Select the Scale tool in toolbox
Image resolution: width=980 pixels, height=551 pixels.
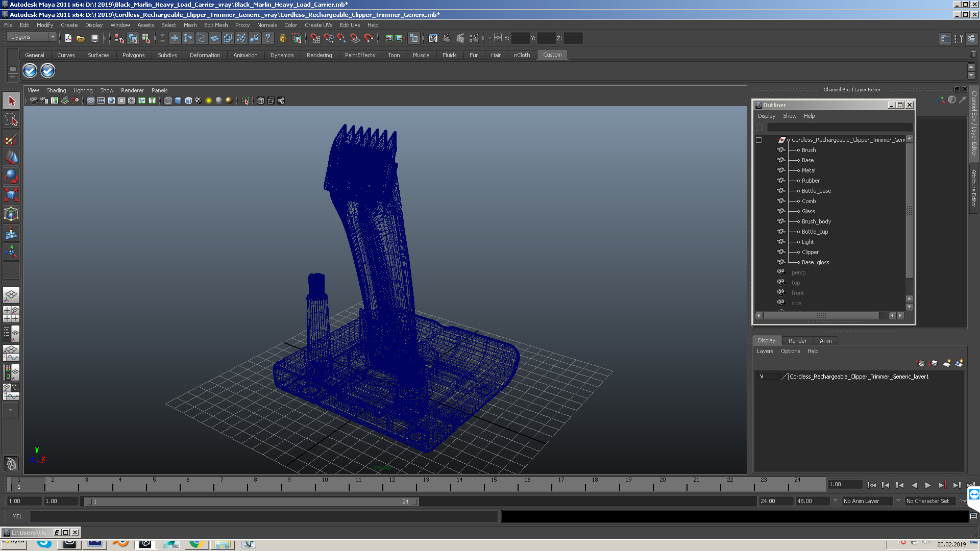[x=11, y=195]
